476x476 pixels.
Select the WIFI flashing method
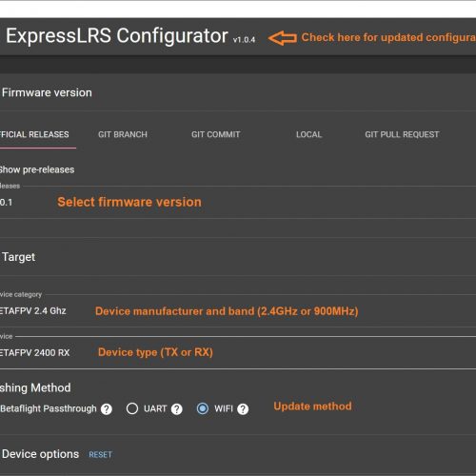click(203, 408)
